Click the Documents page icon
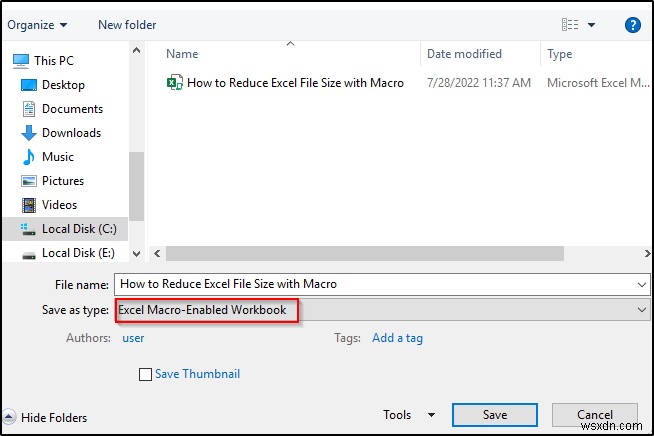The height and width of the screenshot is (436, 654). (x=28, y=109)
